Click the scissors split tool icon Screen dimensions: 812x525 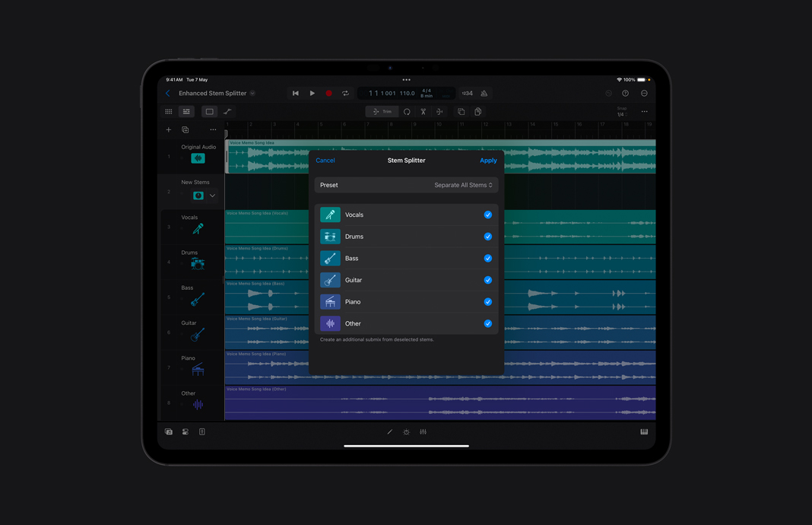click(424, 112)
